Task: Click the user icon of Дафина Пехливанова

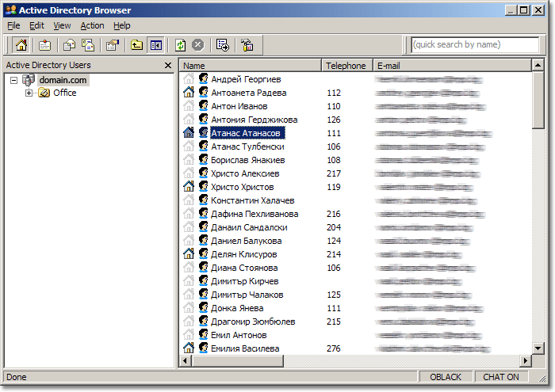Action: click(203, 213)
